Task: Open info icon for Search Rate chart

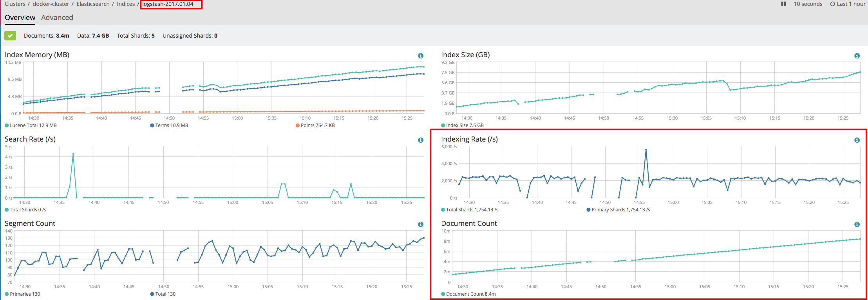Action: (421, 140)
